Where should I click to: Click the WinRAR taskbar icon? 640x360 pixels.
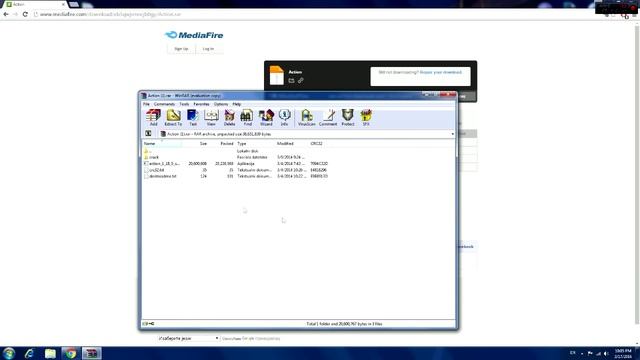click(92, 353)
